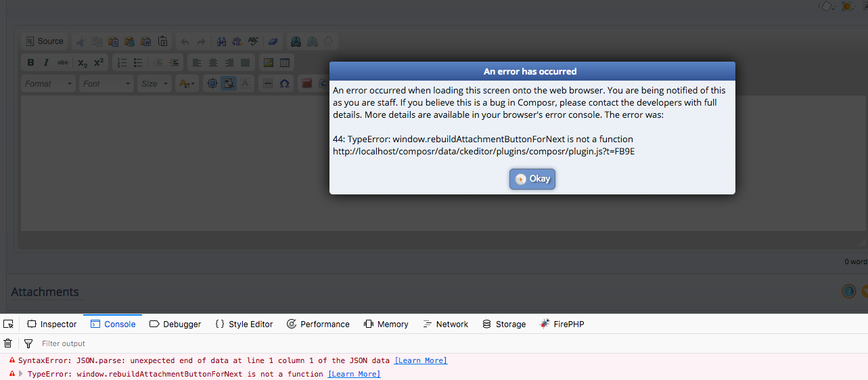This screenshot has height=380, width=868.
Task: Insert special character omega icon
Action: point(285,83)
